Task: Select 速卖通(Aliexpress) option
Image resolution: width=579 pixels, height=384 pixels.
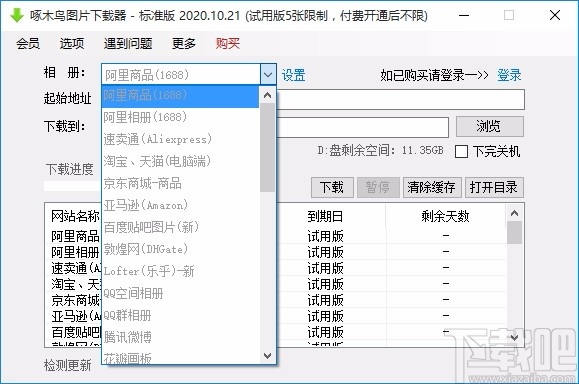Action: click(180, 139)
